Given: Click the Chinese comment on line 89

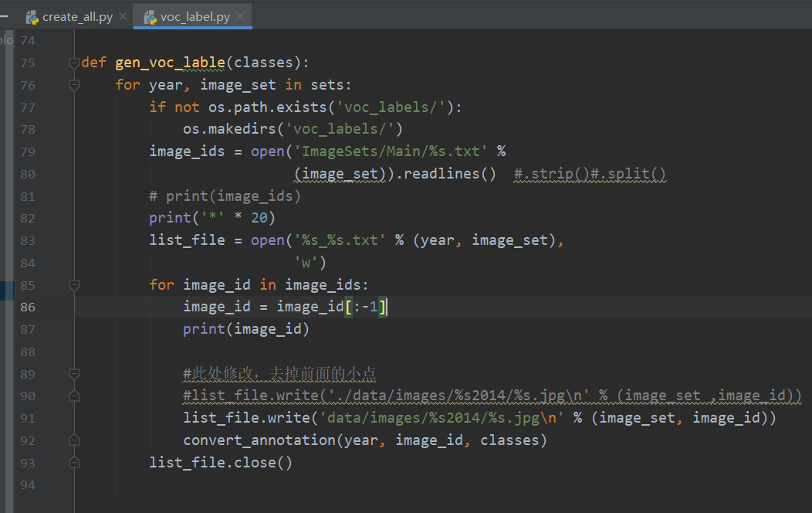Looking at the screenshot, I should coord(278,373).
